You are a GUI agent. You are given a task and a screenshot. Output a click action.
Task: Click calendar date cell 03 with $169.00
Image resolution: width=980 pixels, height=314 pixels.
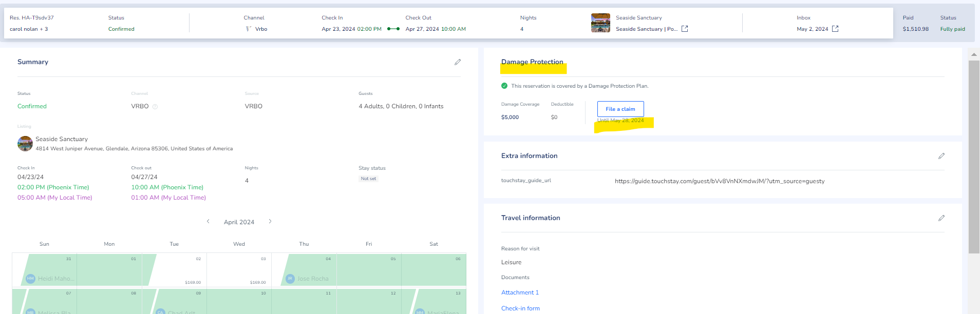(x=239, y=269)
